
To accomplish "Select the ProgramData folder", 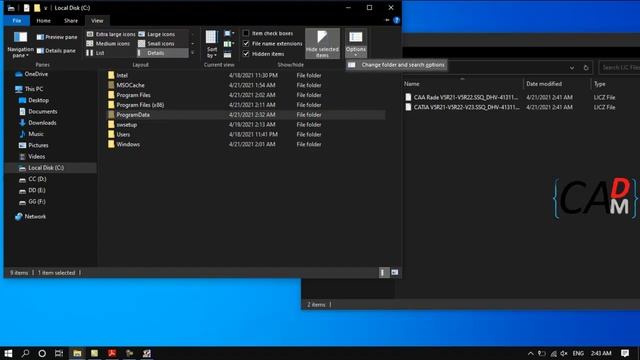I will [x=247, y=115].
